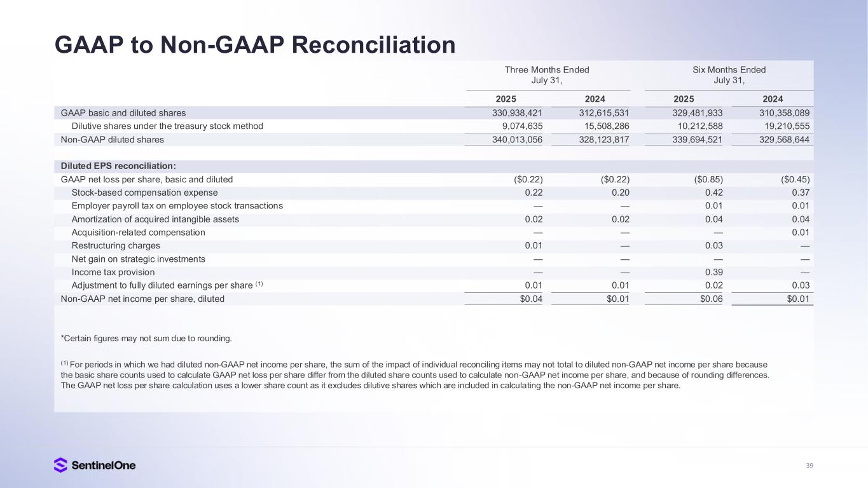
Task: Select "GAAP net loss per share, basic and diluted" label
Action: coord(146,180)
